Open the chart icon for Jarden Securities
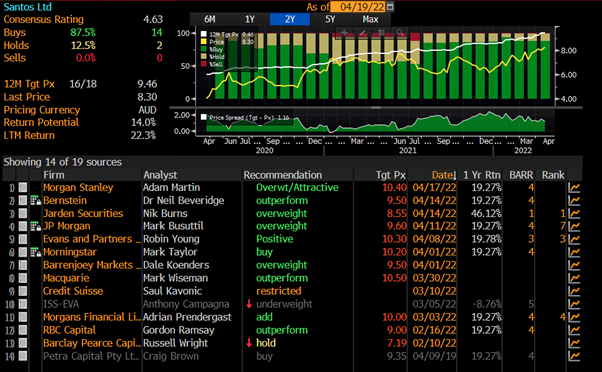Screen dimensions: 602x372 pos(574,213)
